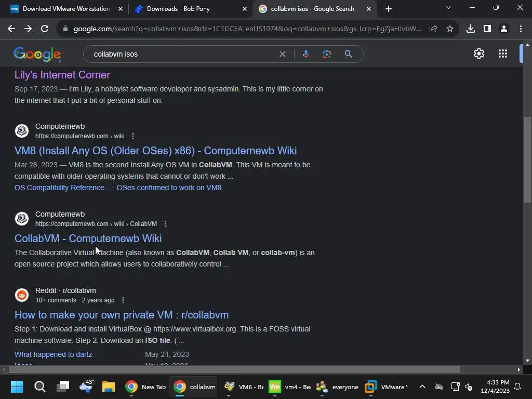Switch to VM6 window in taskbar
Screen dimensions: 532x399
click(243, 387)
